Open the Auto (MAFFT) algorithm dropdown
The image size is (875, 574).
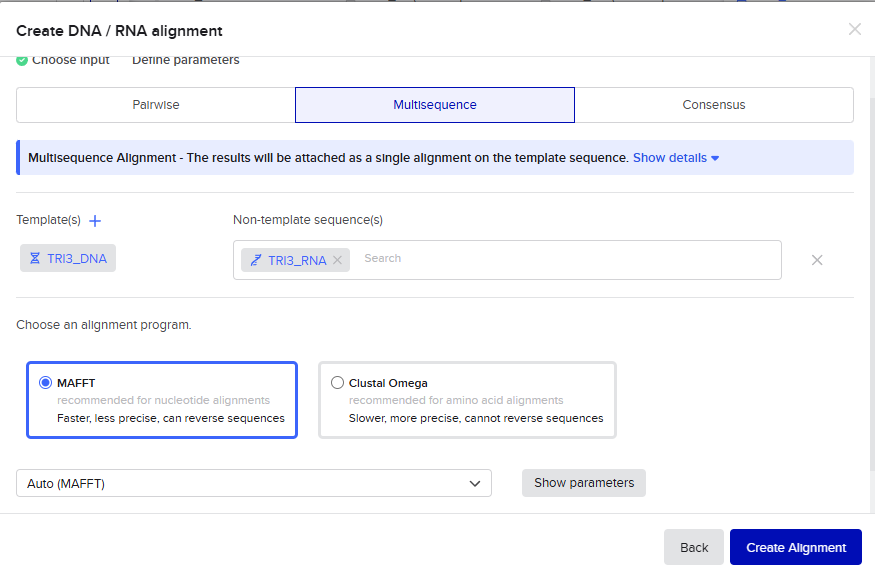click(x=254, y=483)
